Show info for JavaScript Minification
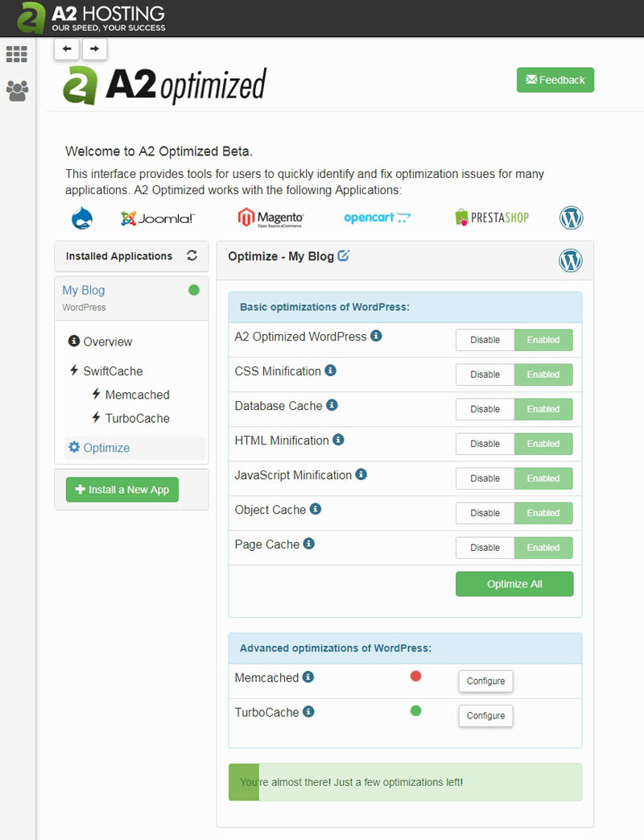 361,474
